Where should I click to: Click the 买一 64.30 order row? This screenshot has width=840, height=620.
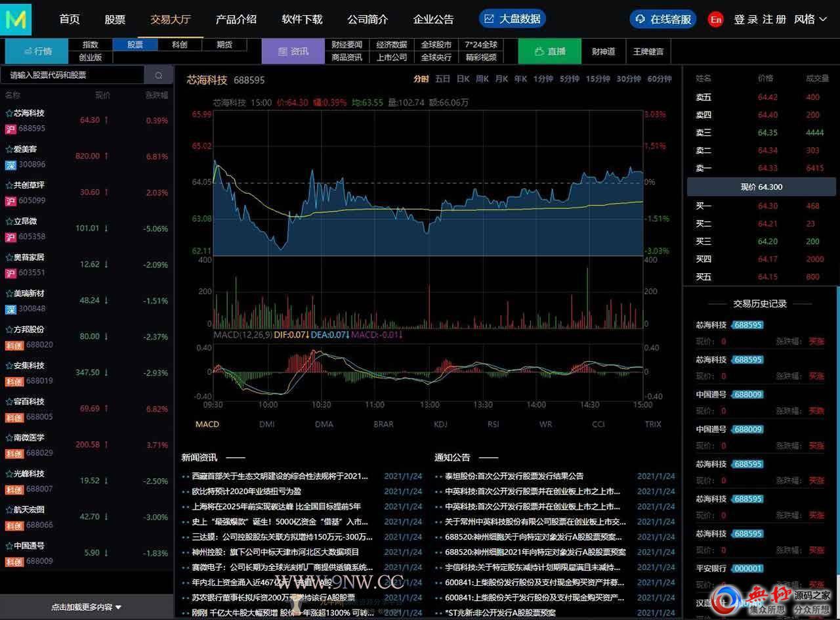[761, 206]
